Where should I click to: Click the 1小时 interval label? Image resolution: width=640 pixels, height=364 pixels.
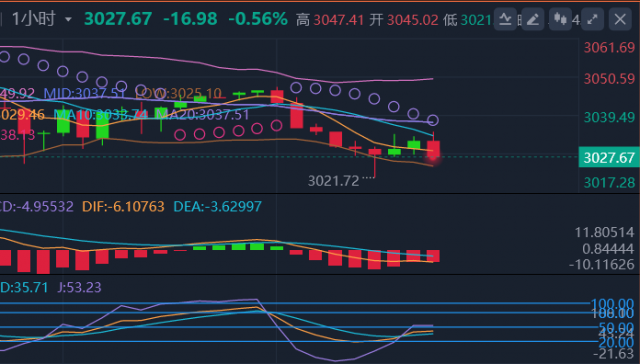(x=33, y=19)
